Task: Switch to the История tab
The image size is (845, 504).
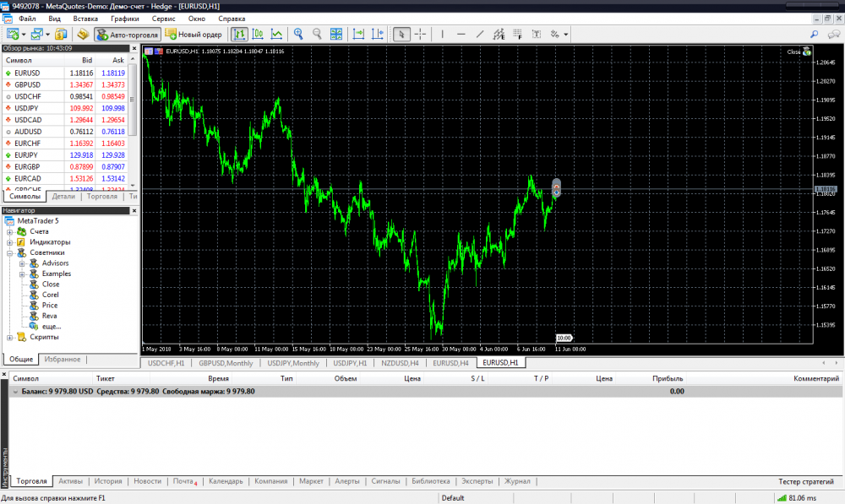Action: point(108,481)
